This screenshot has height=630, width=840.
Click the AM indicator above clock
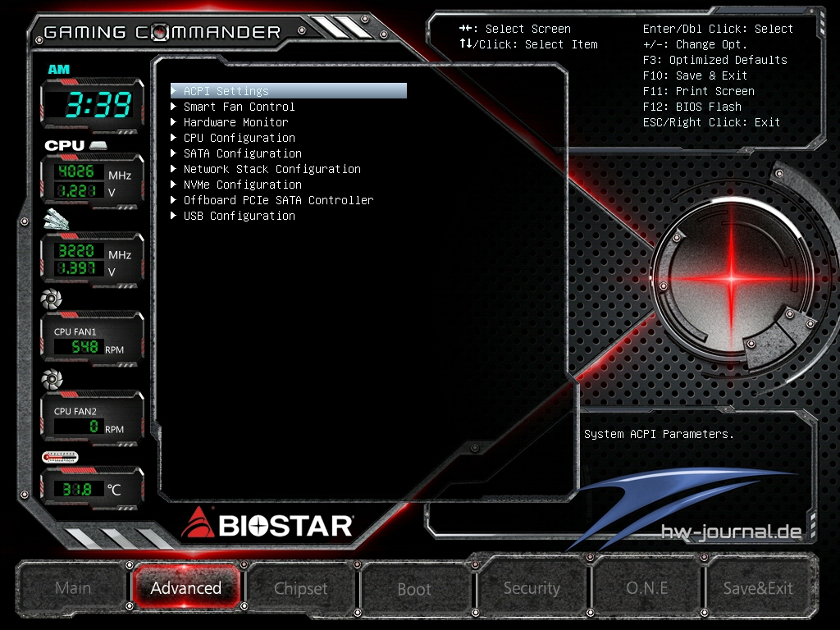[x=59, y=69]
